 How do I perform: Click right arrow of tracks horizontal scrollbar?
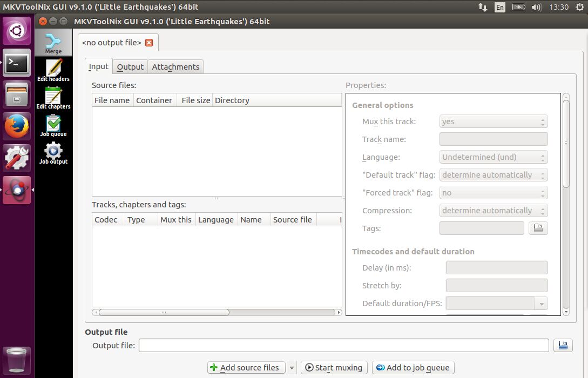[339, 312]
